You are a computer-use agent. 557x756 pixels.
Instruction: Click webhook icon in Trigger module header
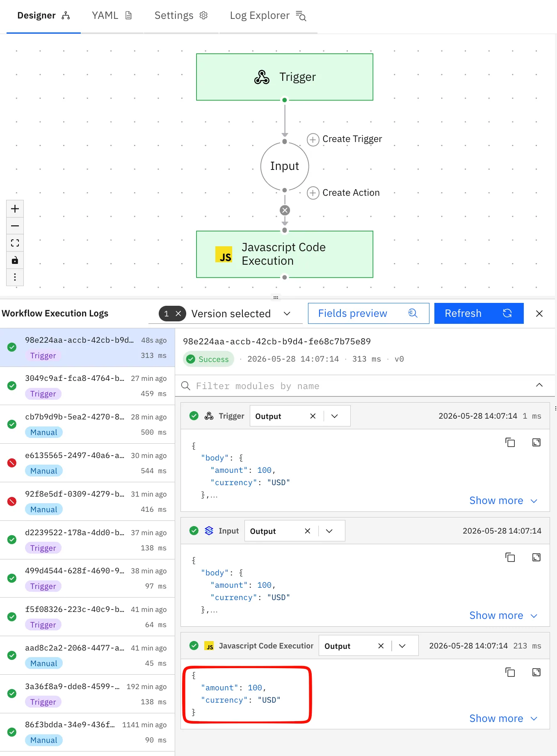point(209,416)
